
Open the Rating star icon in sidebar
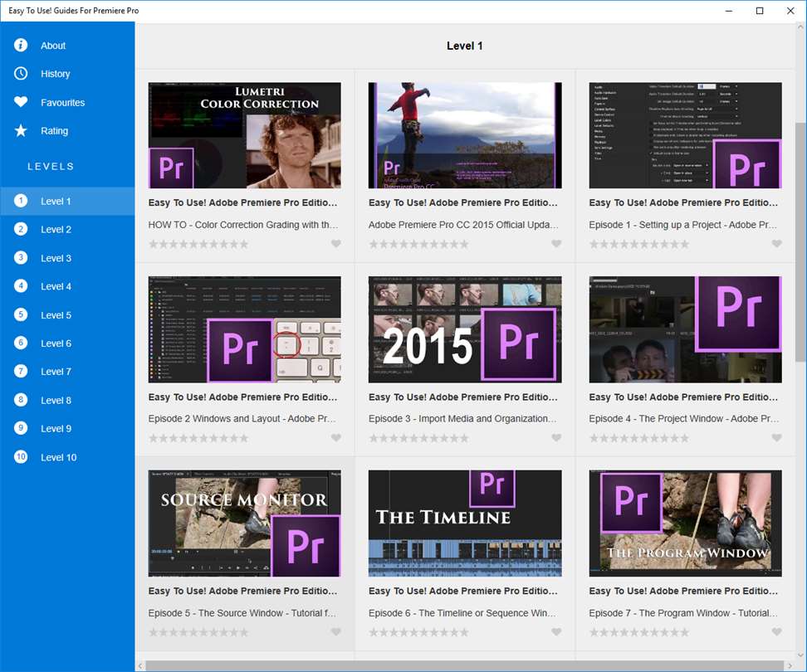click(21, 130)
